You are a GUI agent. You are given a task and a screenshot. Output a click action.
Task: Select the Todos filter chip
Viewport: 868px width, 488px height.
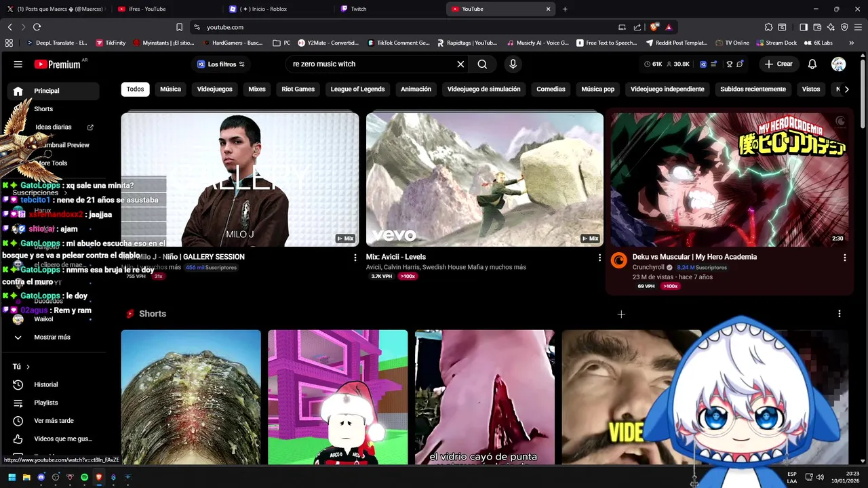point(135,89)
